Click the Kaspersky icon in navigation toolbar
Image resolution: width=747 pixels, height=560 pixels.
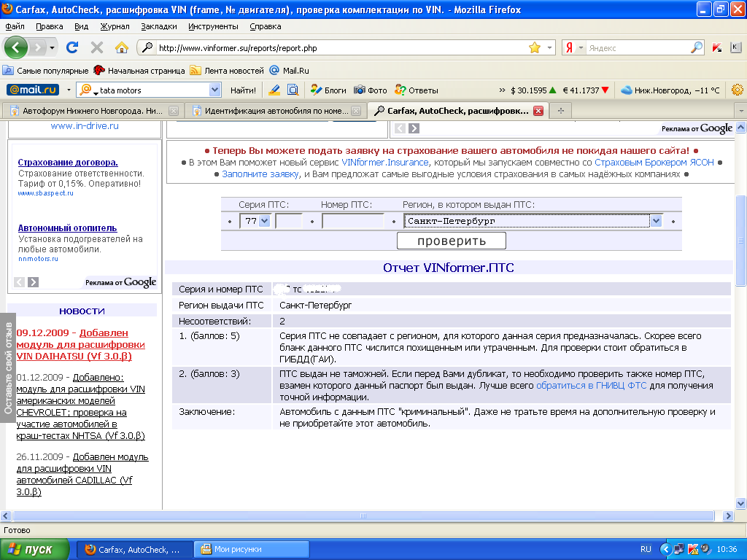[717, 47]
